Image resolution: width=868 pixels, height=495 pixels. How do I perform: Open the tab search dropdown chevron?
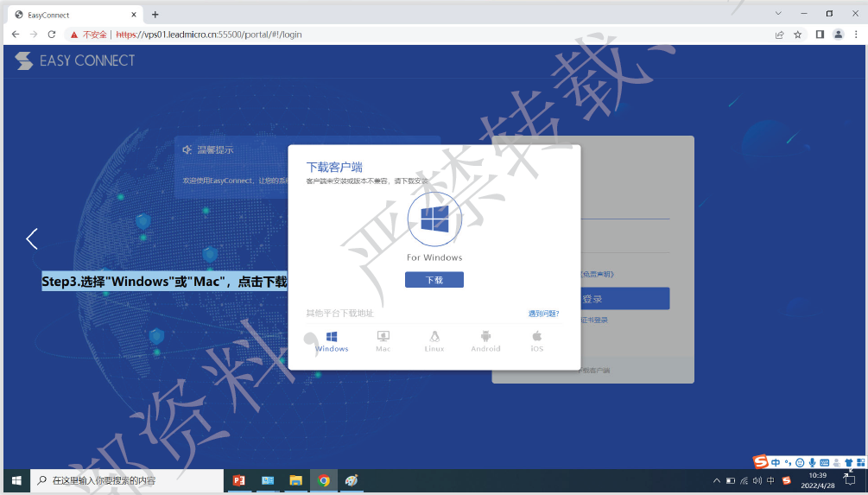pos(778,13)
